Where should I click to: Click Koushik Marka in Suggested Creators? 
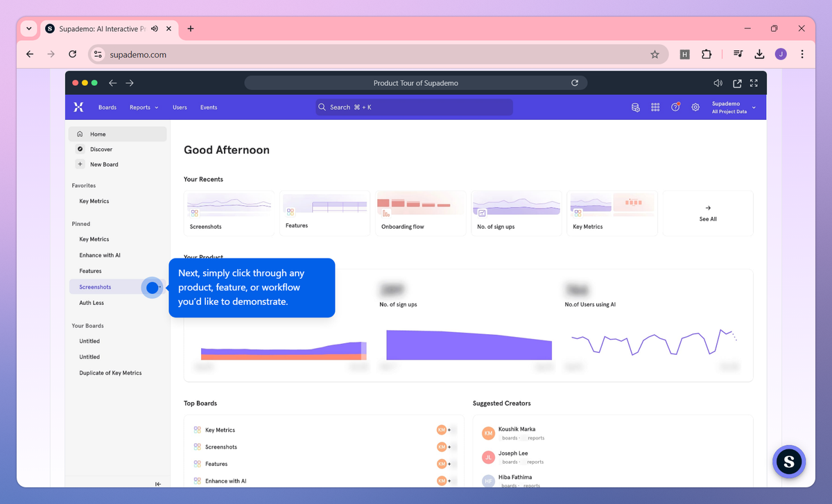[517, 429]
